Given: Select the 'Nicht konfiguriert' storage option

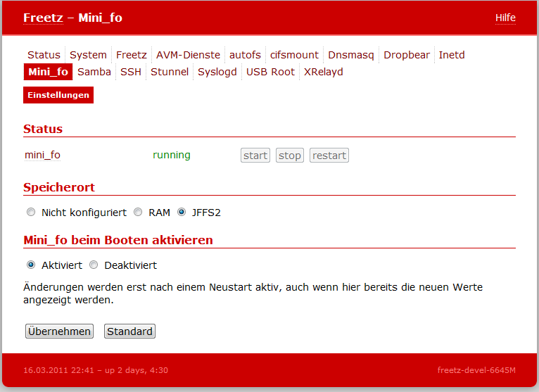Looking at the screenshot, I should point(30,213).
